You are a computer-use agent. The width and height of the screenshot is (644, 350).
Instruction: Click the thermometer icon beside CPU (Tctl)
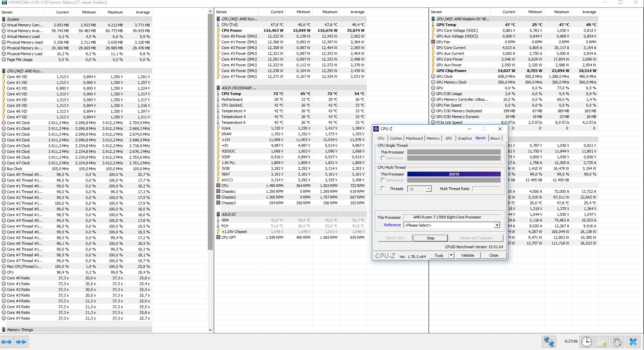point(218,25)
